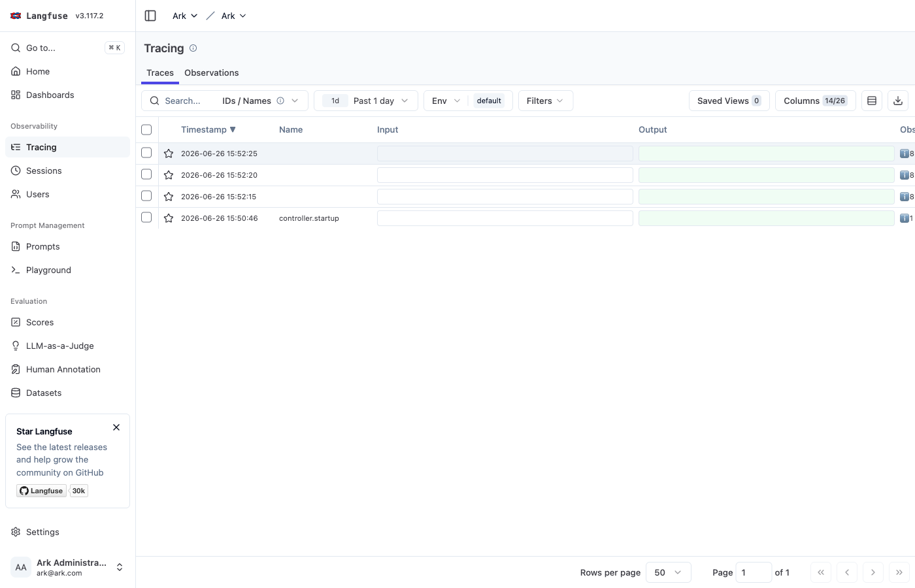Viewport: 915px width, 588px height.
Task: Check the 15:52:25 trace row checkbox
Action: 146,153
